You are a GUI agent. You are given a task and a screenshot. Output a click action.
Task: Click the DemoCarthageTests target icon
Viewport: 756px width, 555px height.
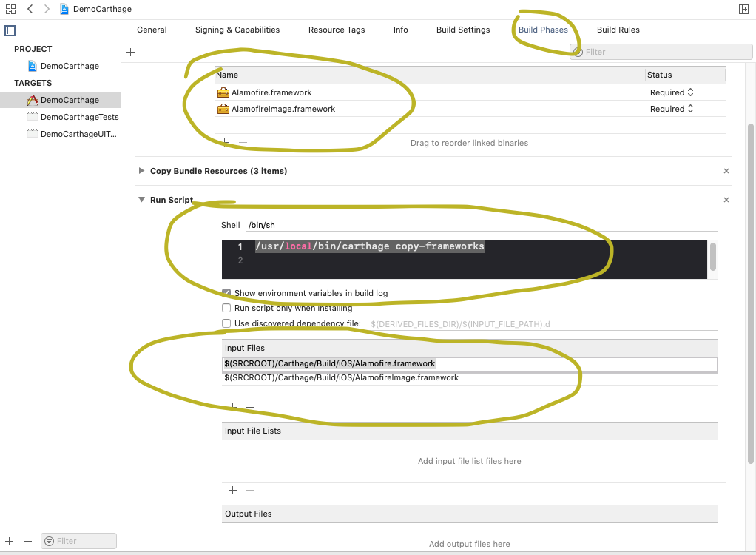pos(33,117)
